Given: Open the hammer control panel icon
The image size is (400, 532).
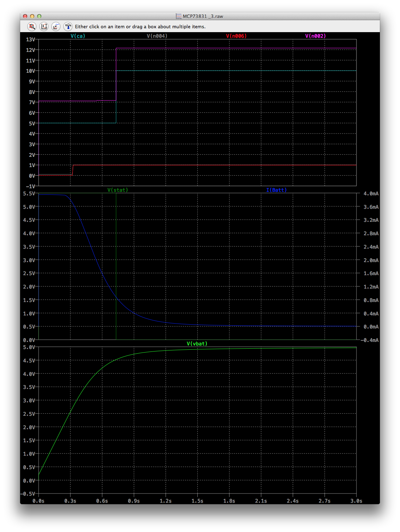Looking at the screenshot, I should coord(68,26).
